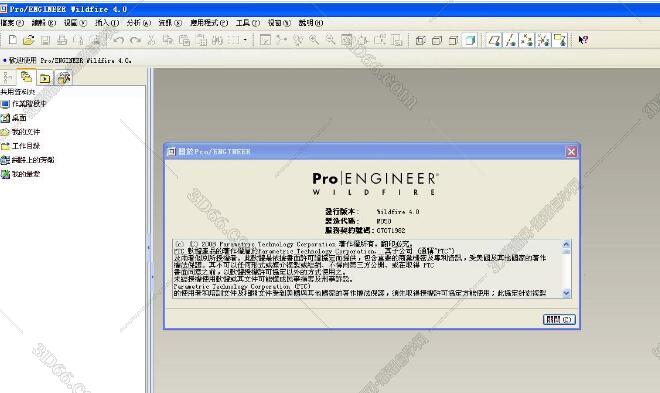Toggle coordinate systems display
The image size is (660, 393).
tap(543, 40)
